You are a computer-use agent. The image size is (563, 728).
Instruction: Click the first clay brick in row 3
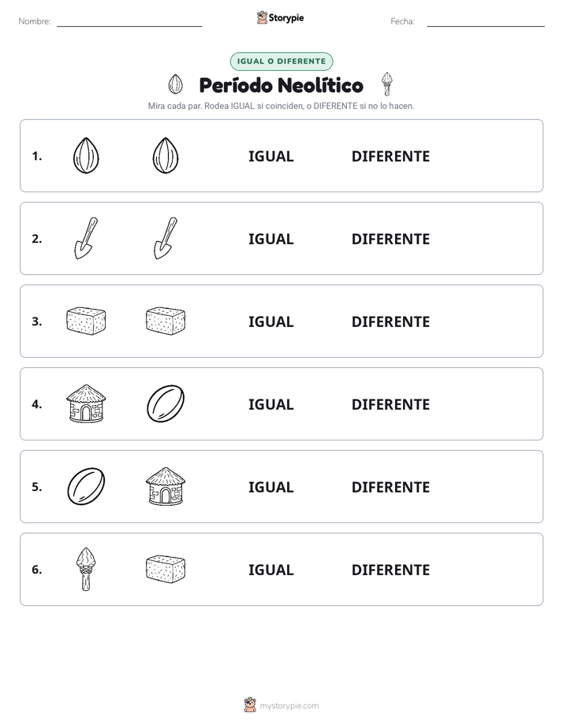pyautogui.click(x=86, y=321)
